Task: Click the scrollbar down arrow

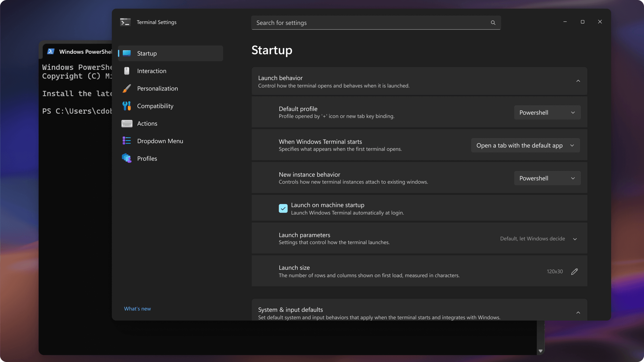Action: pyautogui.click(x=540, y=351)
